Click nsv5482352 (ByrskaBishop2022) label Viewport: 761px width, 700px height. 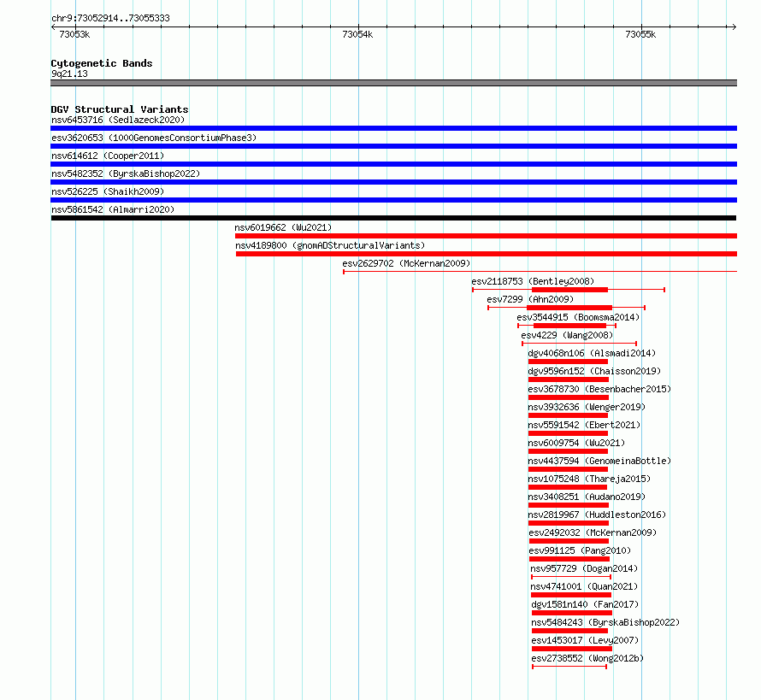(126, 174)
